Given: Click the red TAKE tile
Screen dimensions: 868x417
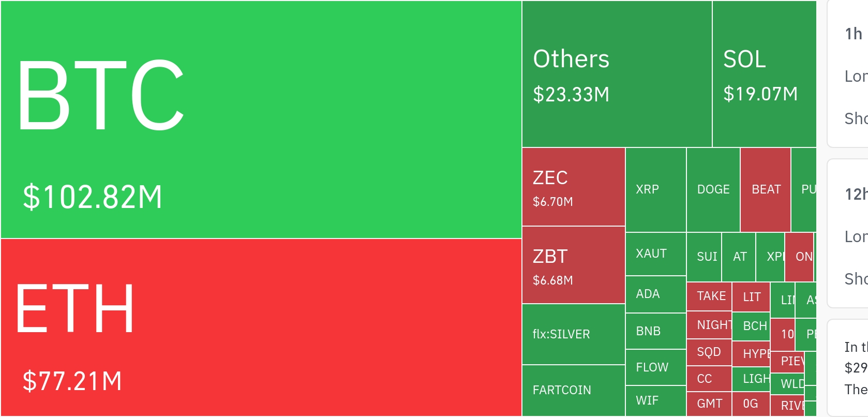Looking at the screenshot, I should (x=709, y=296).
